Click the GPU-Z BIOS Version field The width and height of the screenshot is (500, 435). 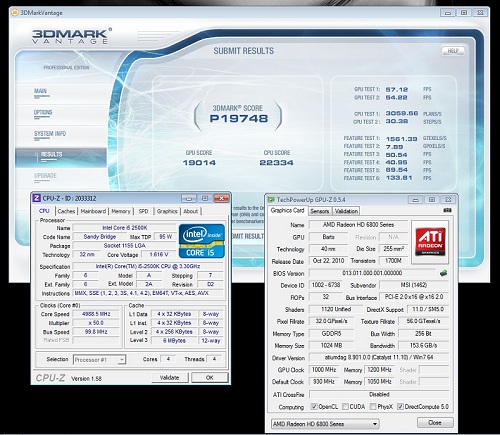coord(372,273)
